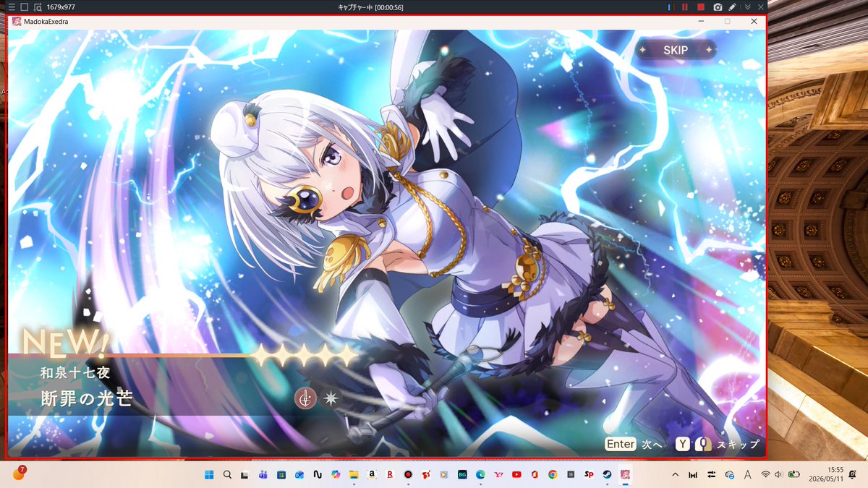Open Microsoft Edge from the taskbar
868x488 pixels.
coord(480,475)
